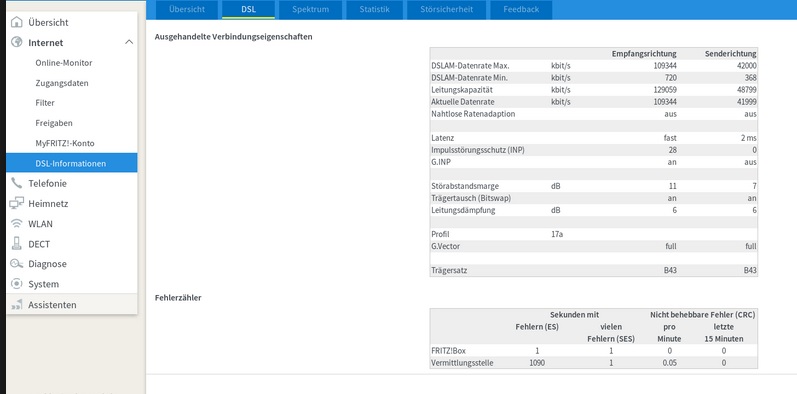Click the Fehlerzähler heading
This screenshot has height=394, width=797.
(178, 298)
